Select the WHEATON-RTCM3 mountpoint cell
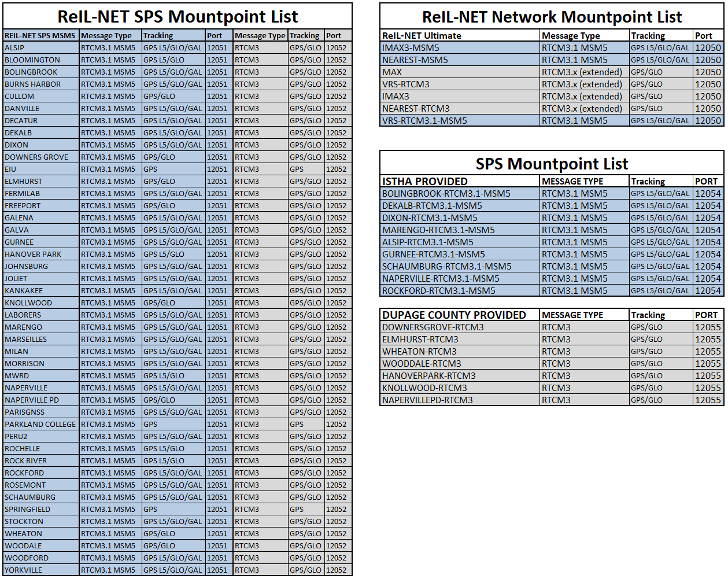This screenshot has width=728, height=579. click(419, 352)
